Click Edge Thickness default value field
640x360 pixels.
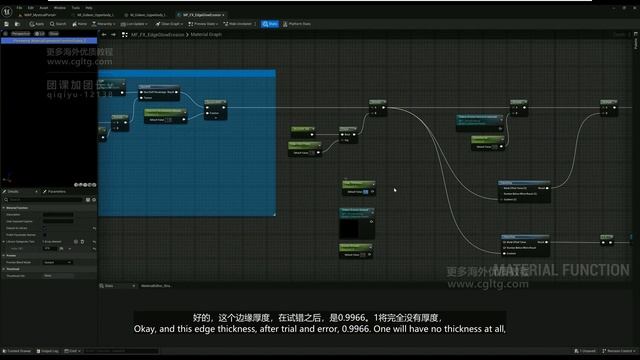(365, 192)
